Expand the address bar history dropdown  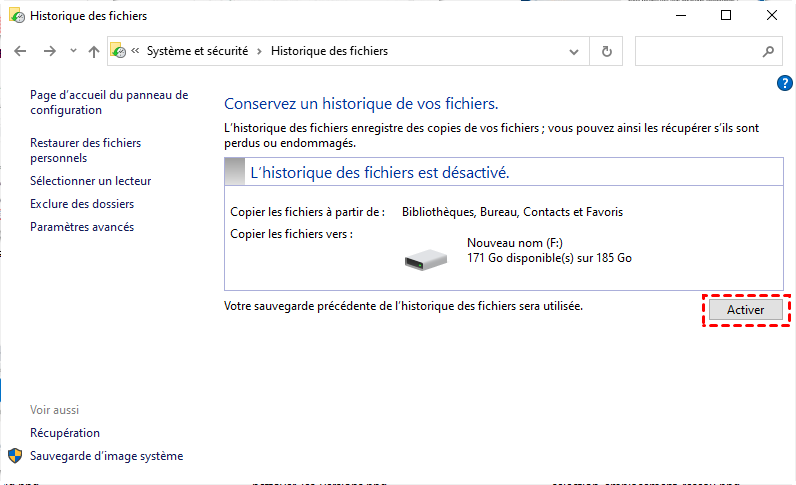click(x=576, y=51)
